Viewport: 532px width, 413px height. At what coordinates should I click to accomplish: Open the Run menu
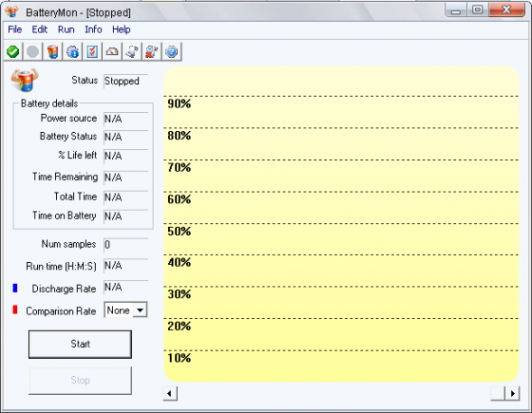point(66,29)
